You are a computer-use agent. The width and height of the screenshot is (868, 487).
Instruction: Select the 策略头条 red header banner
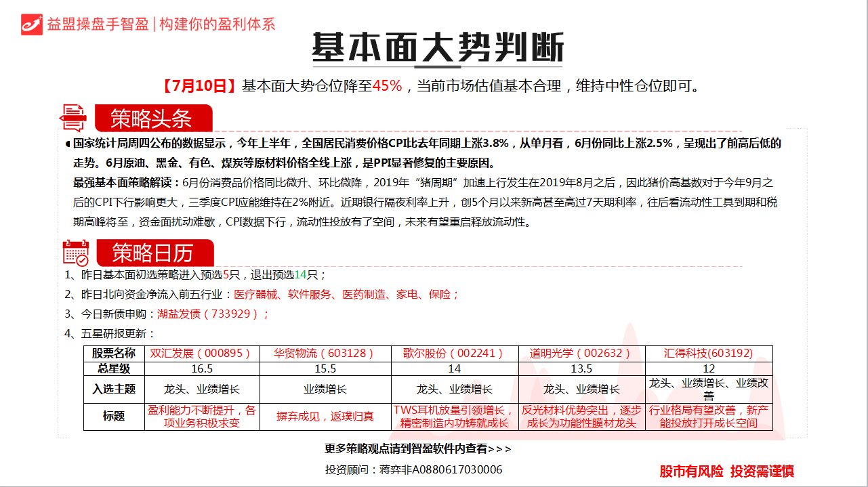point(152,119)
